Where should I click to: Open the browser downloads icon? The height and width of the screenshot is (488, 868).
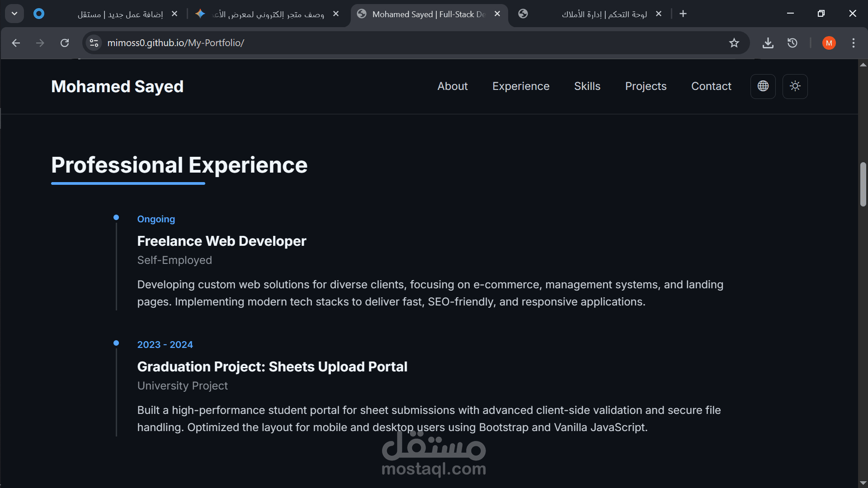[768, 43]
